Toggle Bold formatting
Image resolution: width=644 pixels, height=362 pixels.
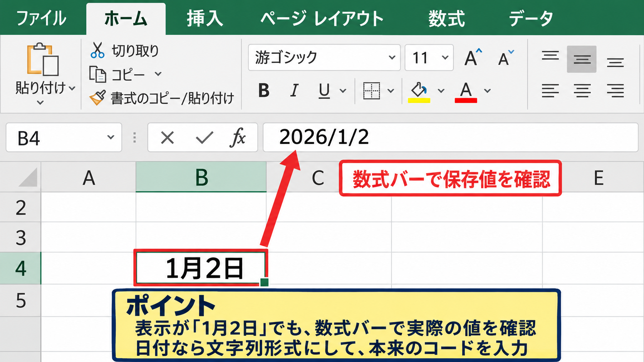pos(264,91)
